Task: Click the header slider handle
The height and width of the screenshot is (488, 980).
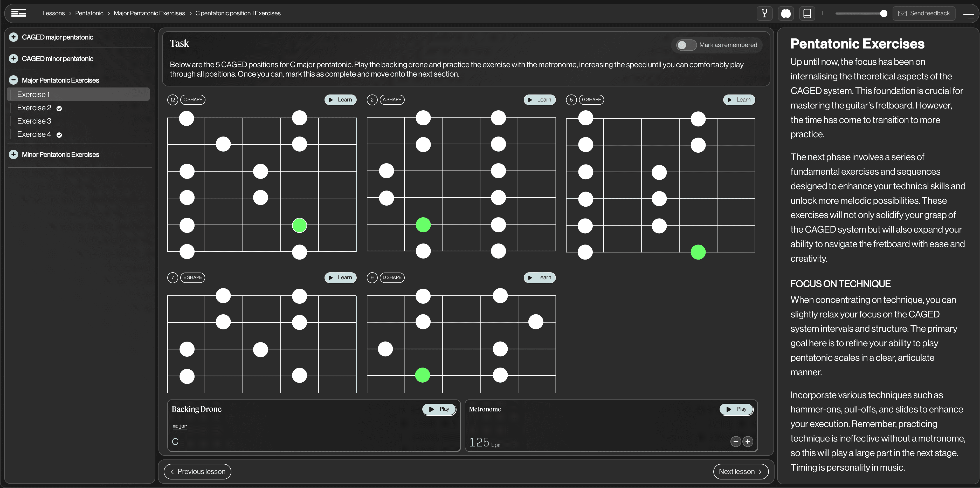Action: (x=883, y=14)
